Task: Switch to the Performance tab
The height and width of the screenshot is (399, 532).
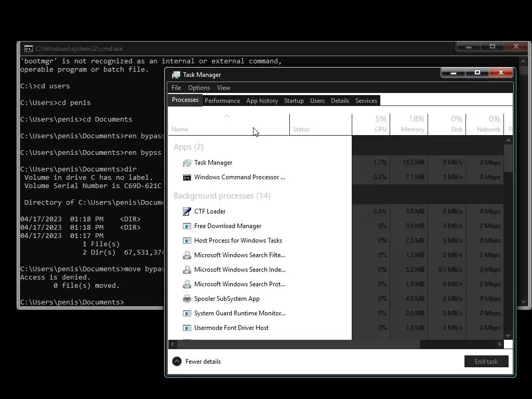Action: coord(222,101)
